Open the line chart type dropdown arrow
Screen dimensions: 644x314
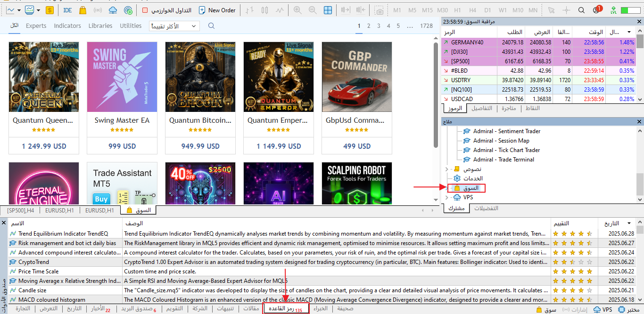[19, 10]
